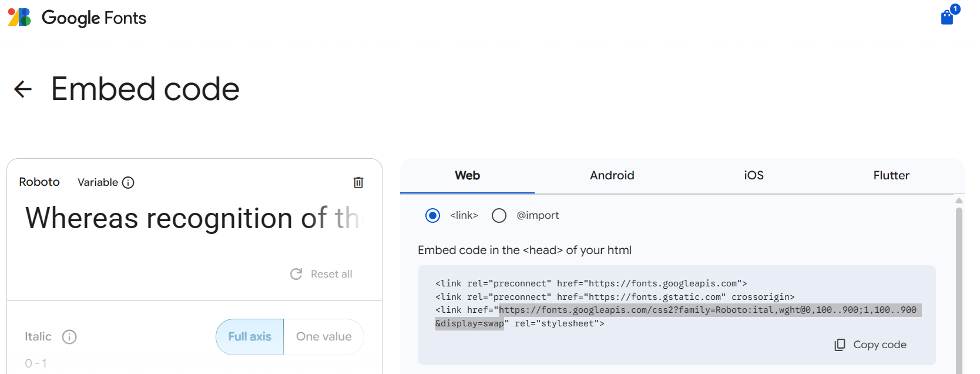The height and width of the screenshot is (374, 980).
Task: Open the Flutter tab
Action: [x=891, y=176]
